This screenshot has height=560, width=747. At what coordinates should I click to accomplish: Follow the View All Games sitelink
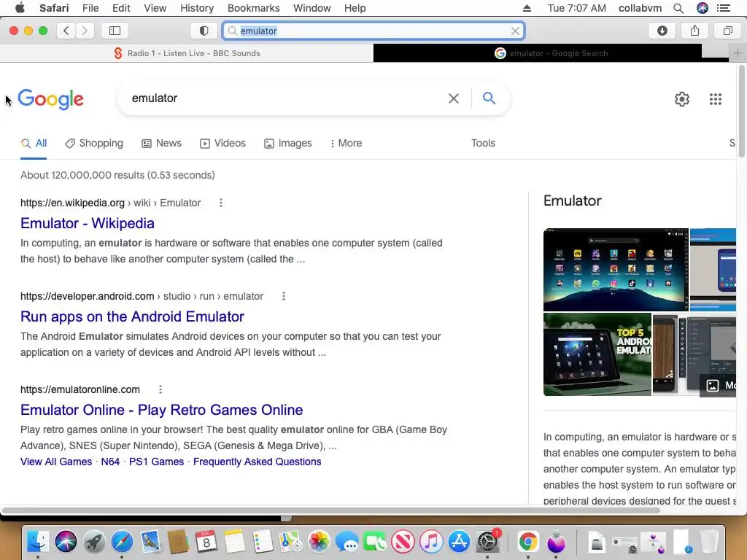tap(56, 462)
